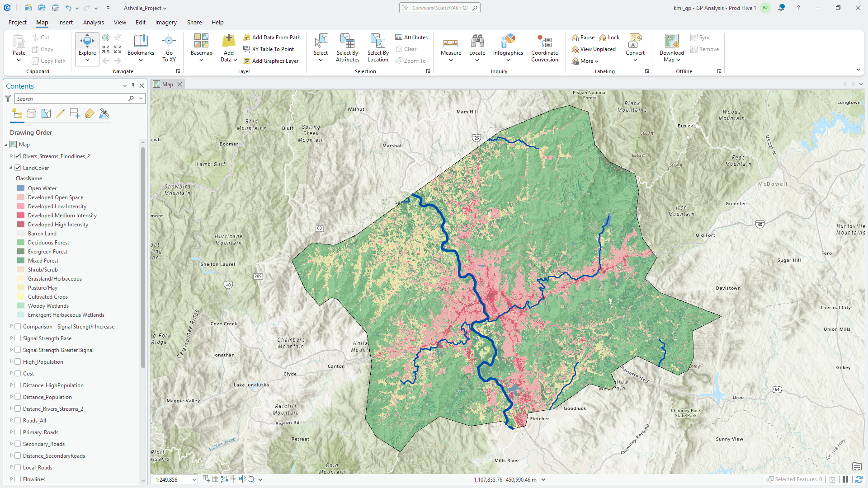Click the Select By Attributes icon

click(x=347, y=42)
